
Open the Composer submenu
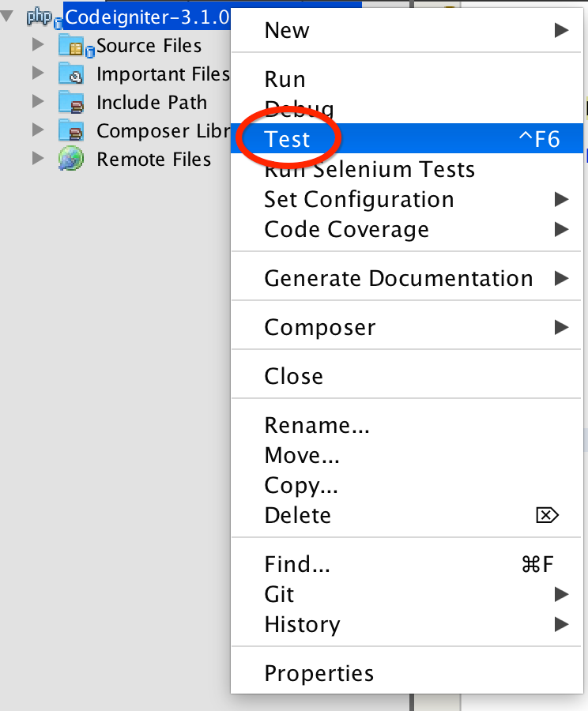pyautogui.click(x=407, y=327)
